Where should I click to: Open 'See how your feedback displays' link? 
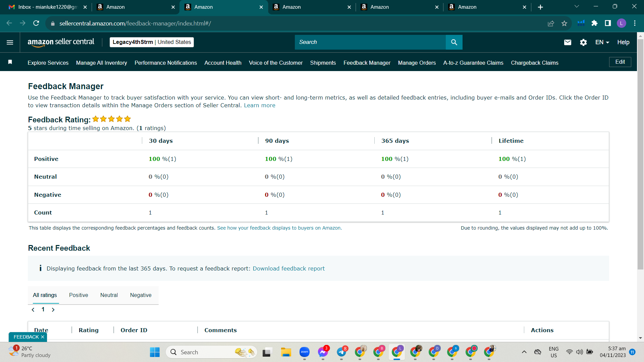[279, 228]
